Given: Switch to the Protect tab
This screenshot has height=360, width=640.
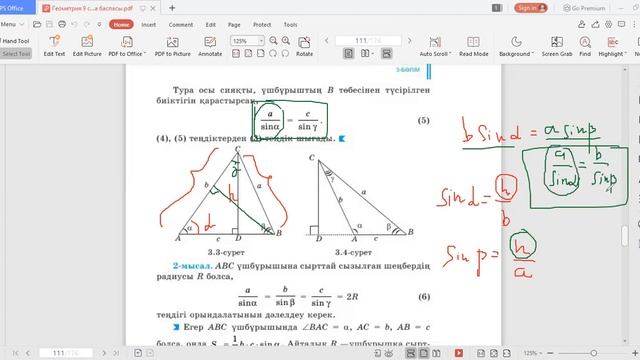Looking at the screenshot, I should pyautogui.click(x=262, y=24).
